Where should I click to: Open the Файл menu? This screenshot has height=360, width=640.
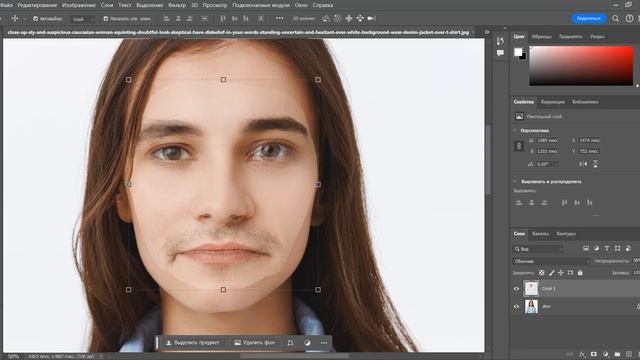pos(7,5)
